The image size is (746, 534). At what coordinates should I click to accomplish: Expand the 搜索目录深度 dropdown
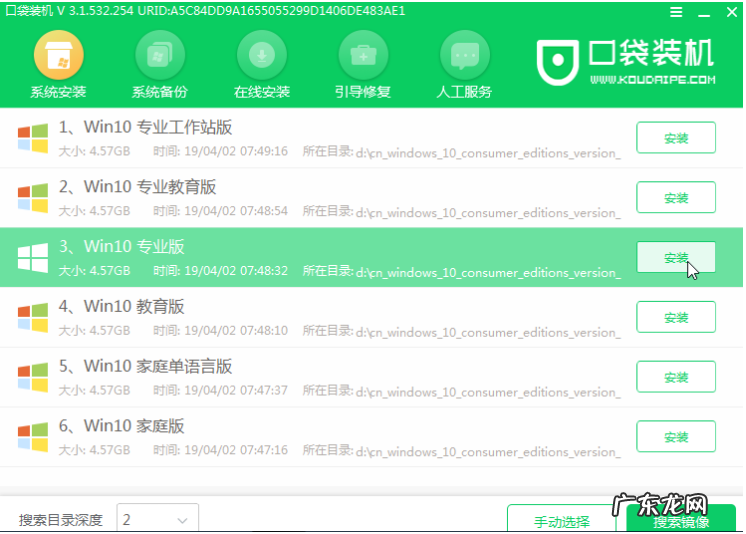(157, 518)
